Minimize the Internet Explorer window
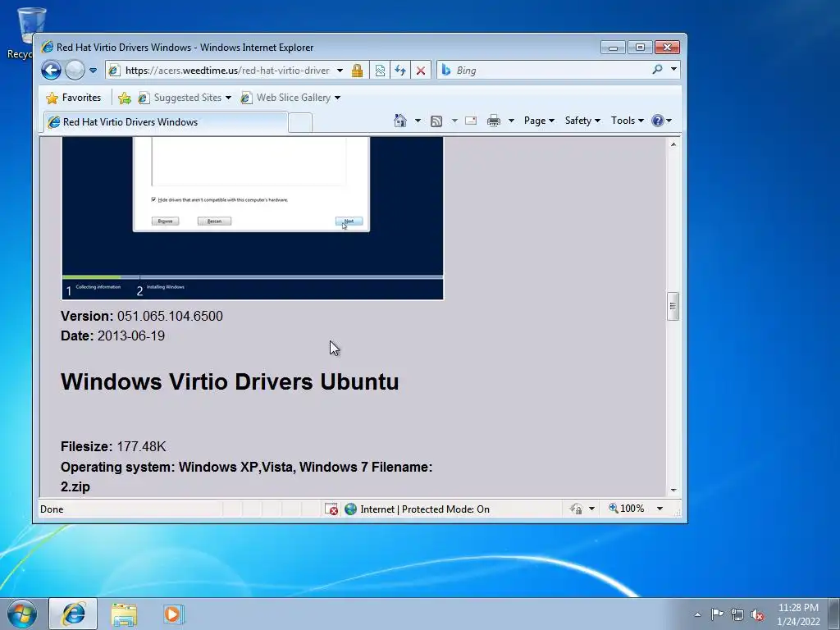The width and height of the screenshot is (840, 630). pyautogui.click(x=613, y=48)
